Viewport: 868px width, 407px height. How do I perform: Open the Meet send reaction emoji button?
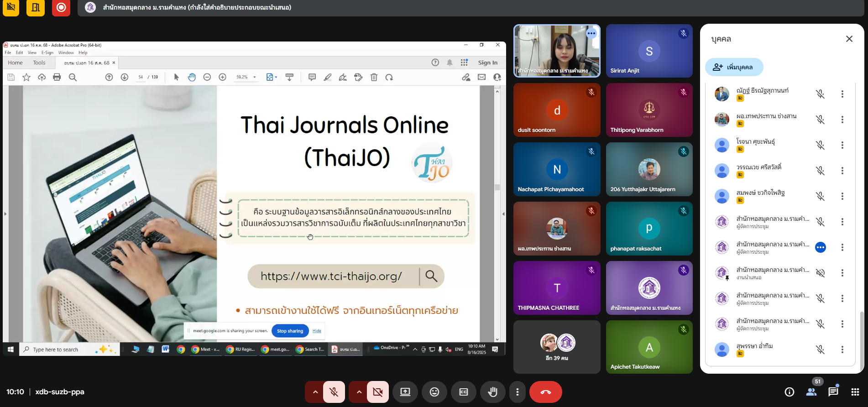click(434, 392)
